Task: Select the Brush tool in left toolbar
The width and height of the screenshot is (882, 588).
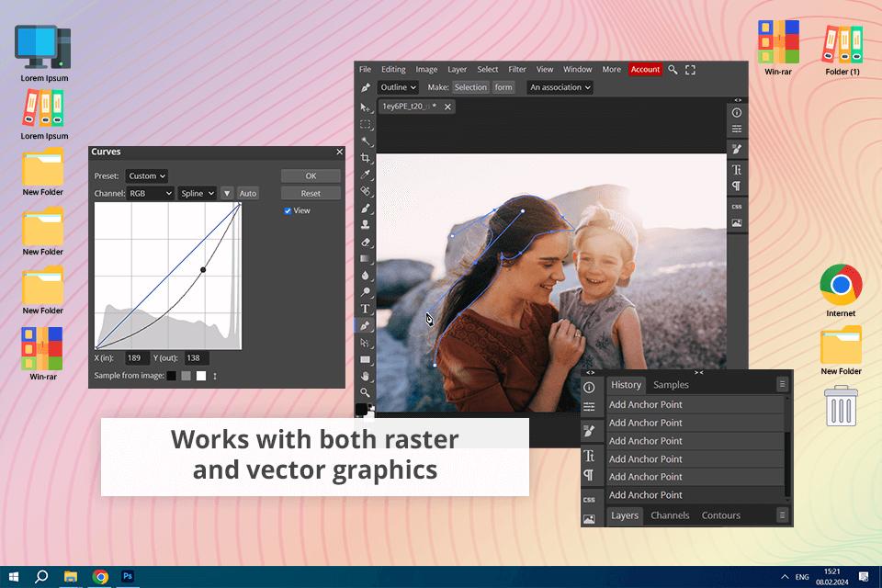Action: click(x=365, y=209)
